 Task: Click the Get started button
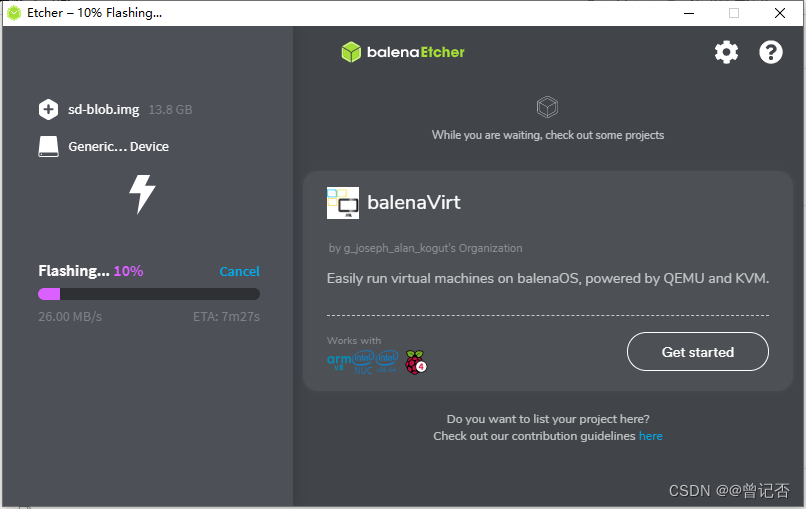pyautogui.click(x=698, y=352)
